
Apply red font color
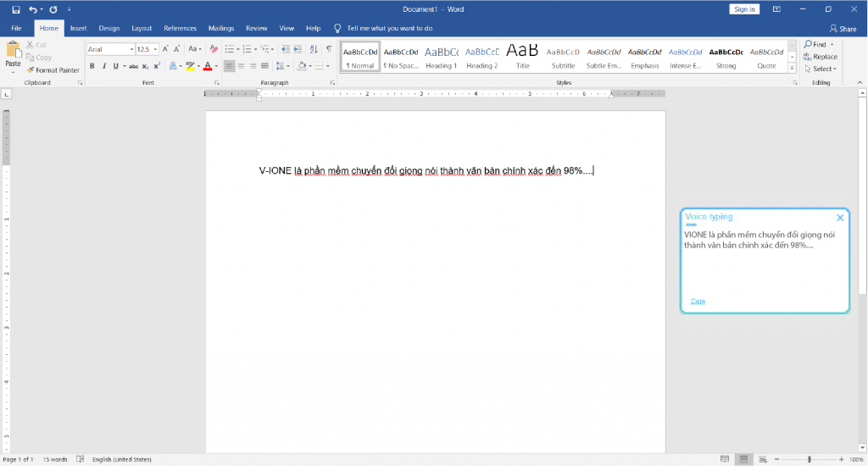(x=208, y=66)
